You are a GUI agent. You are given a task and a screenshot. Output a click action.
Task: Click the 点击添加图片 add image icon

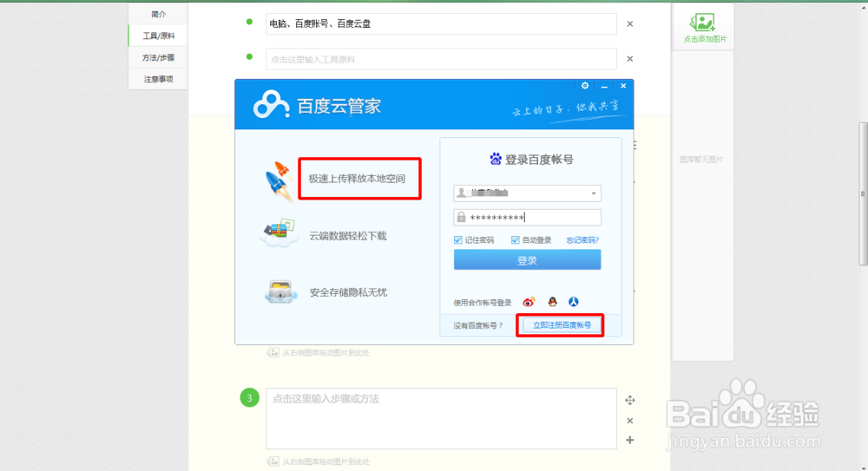(702, 23)
